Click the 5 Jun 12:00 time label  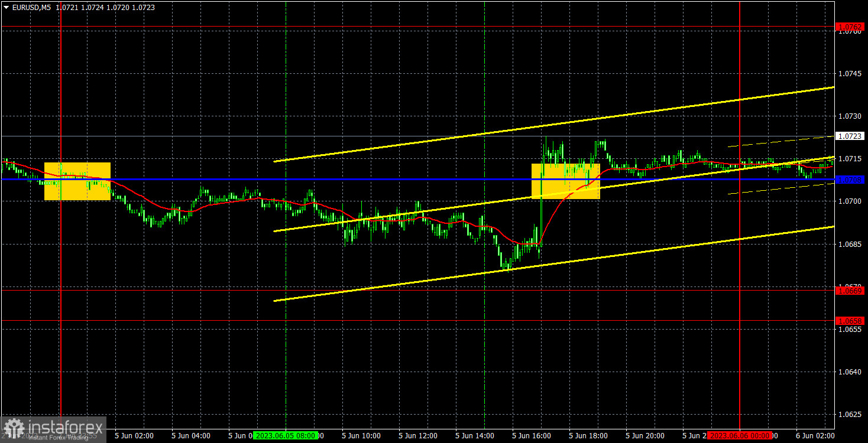(x=417, y=435)
